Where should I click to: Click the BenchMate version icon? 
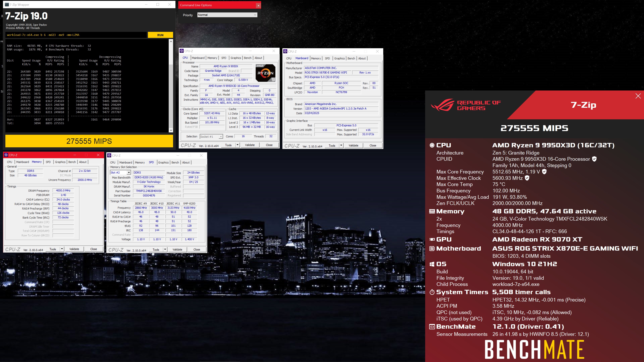(432, 327)
